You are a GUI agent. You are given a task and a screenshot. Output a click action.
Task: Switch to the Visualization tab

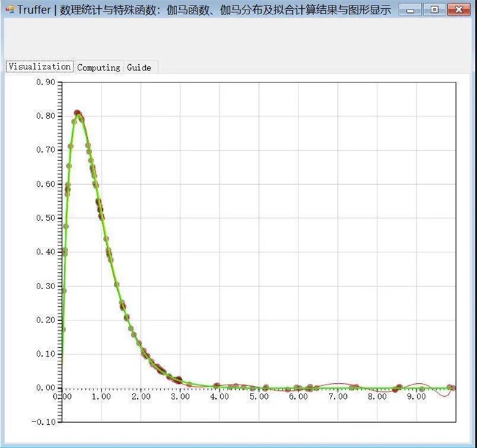tap(40, 67)
